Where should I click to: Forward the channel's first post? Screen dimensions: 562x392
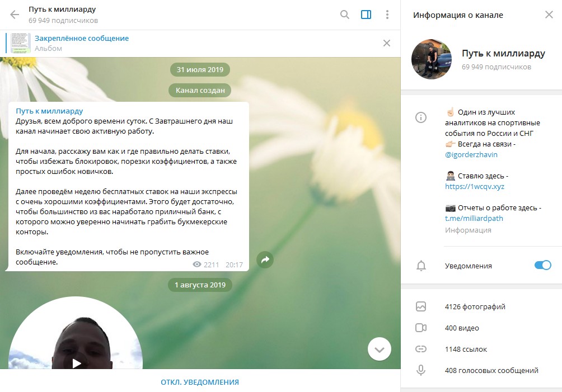(265, 260)
